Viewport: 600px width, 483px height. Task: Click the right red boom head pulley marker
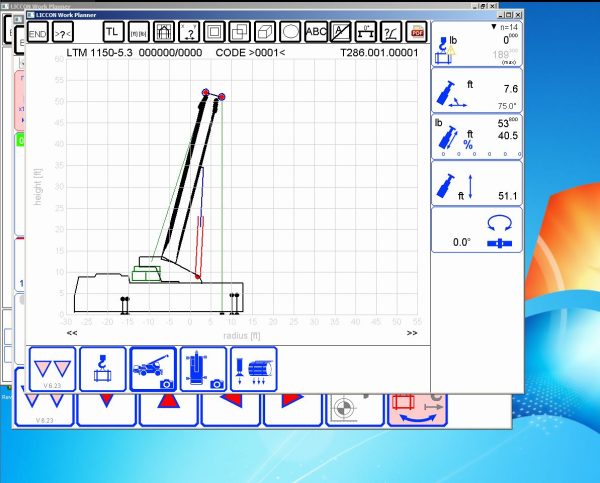coord(221,97)
